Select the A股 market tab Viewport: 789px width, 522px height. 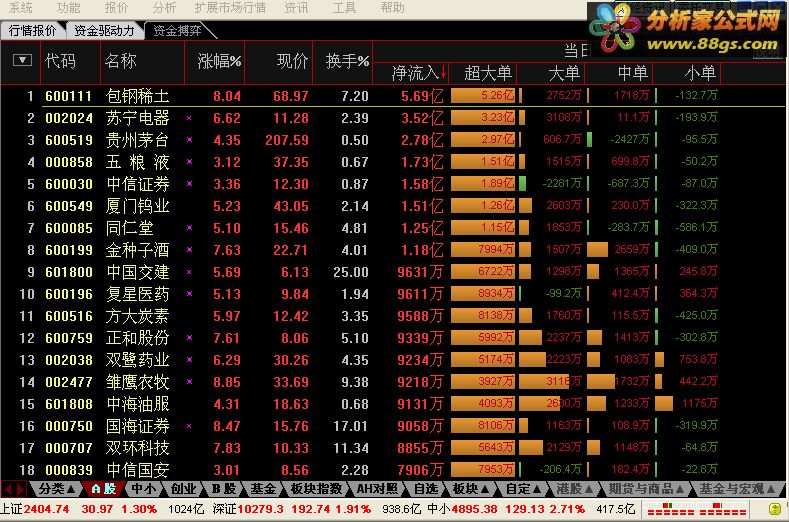tap(104, 489)
